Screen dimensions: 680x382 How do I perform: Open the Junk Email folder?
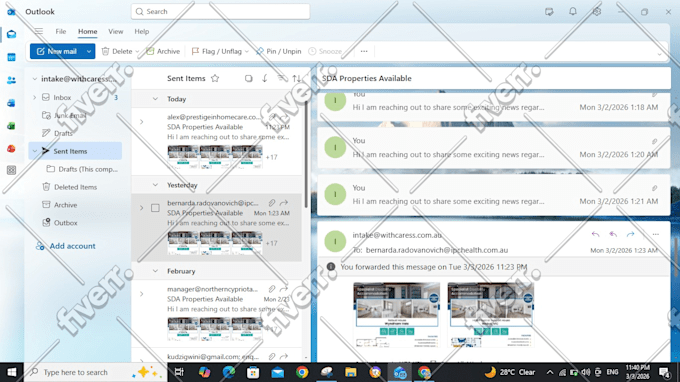69,115
